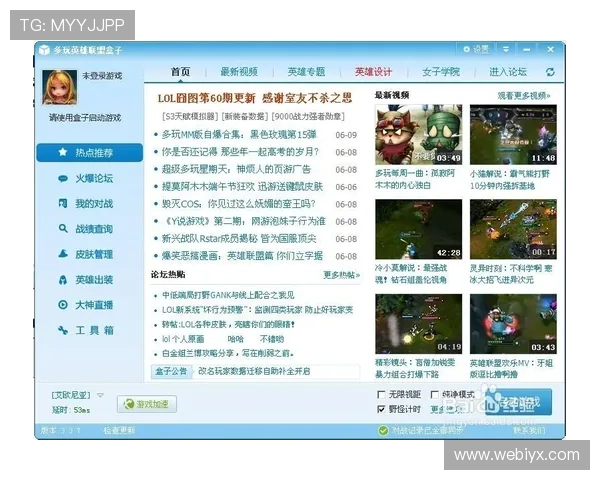Play the 42:28 video thumbnail
The width and height of the screenshot is (600, 480).
(418, 229)
